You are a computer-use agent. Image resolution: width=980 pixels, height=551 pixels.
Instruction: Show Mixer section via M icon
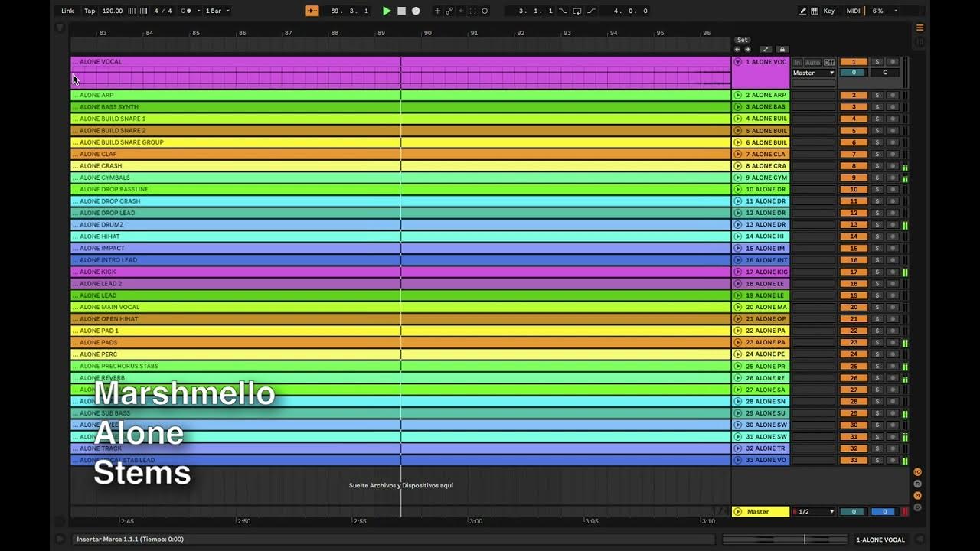[917, 495]
